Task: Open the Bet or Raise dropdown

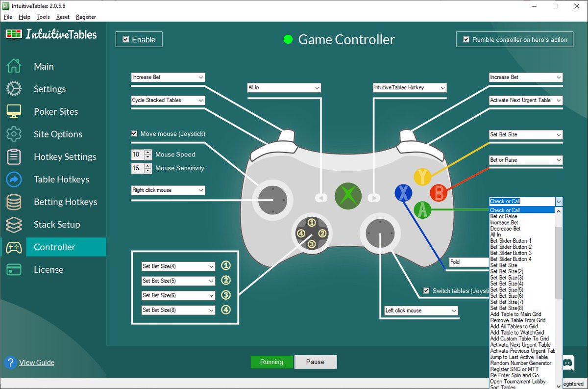Action: (526, 160)
